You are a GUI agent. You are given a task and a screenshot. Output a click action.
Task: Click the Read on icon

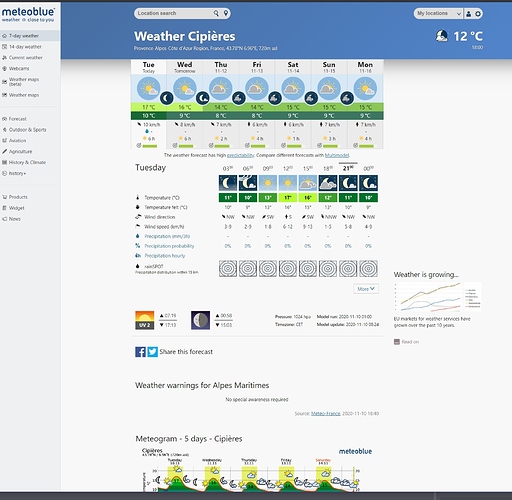click(397, 342)
